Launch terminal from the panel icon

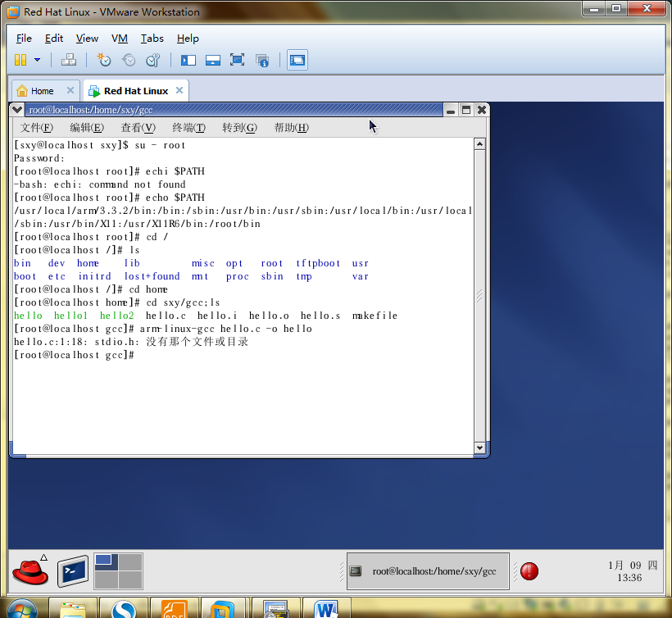pos(73,570)
